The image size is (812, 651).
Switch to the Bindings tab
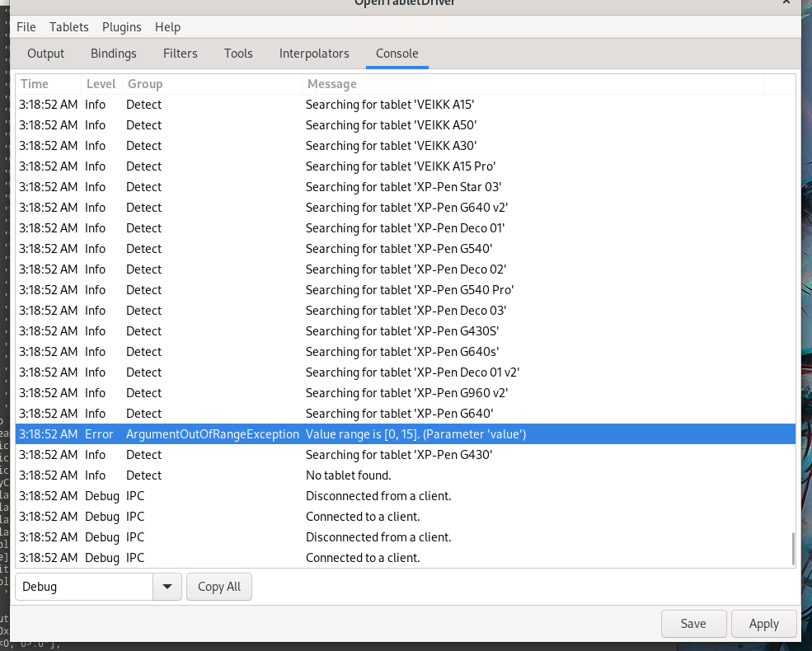point(113,53)
